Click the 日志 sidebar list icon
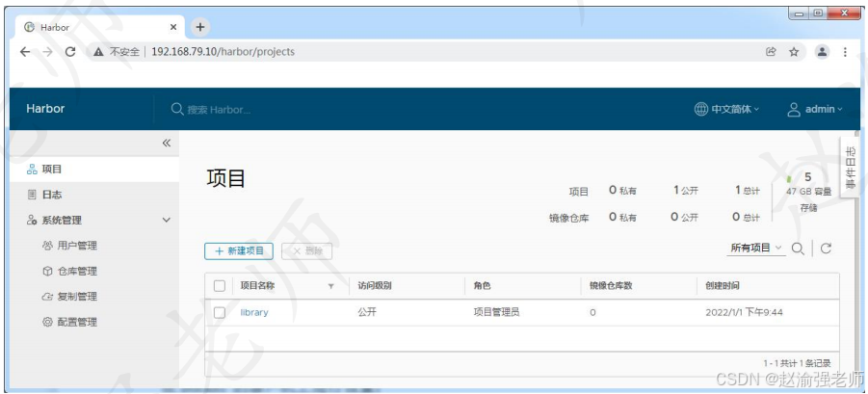868x394 pixels. tap(32, 195)
